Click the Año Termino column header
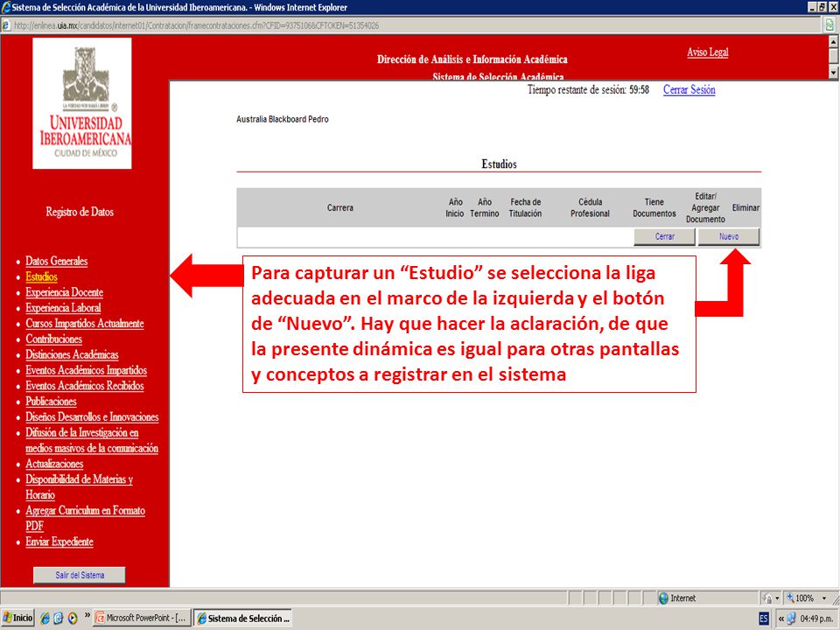The width and height of the screenshot is (840, 630). [x=484, y=207]
